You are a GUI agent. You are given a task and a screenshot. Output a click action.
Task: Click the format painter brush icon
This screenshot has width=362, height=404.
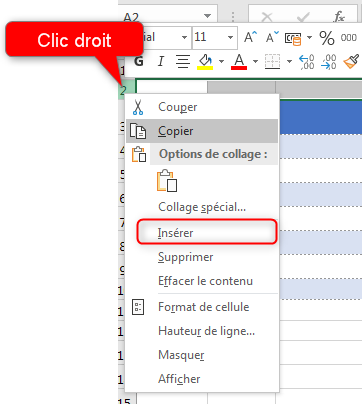click(x=351, y=62)
